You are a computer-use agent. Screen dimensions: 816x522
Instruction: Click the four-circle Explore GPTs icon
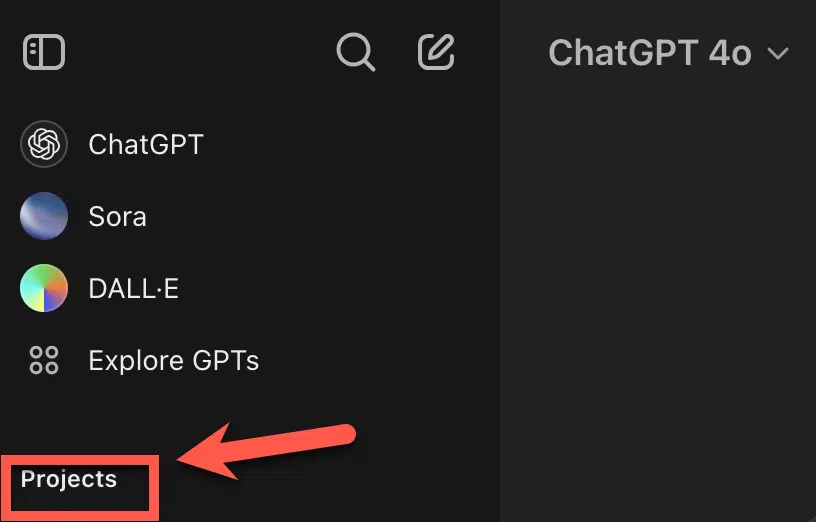pyautogui.click(x=44, y=361)
